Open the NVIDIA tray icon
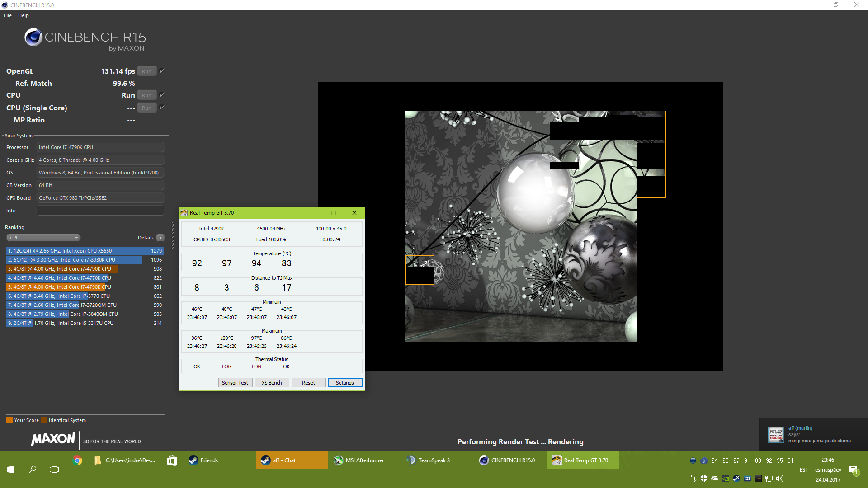 [x=726, y=479]
